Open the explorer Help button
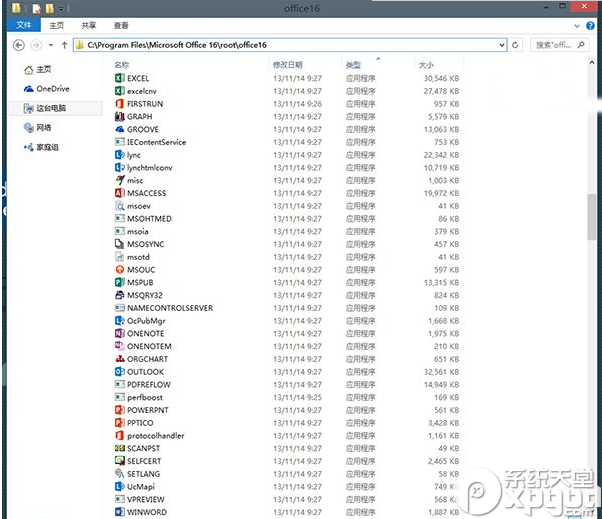The width and height of the screenshot is (602, 519). [x=590, y=26]
